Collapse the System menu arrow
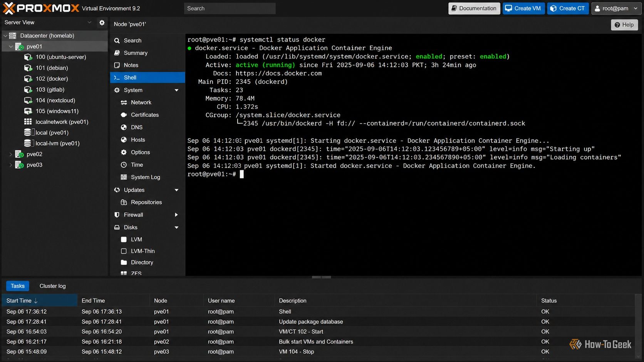 [176, 90]
